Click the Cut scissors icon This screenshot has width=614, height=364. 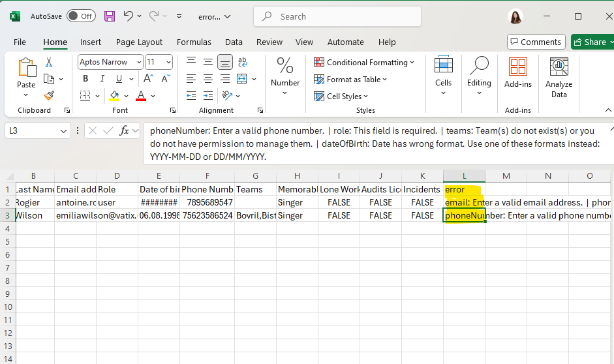49,63
